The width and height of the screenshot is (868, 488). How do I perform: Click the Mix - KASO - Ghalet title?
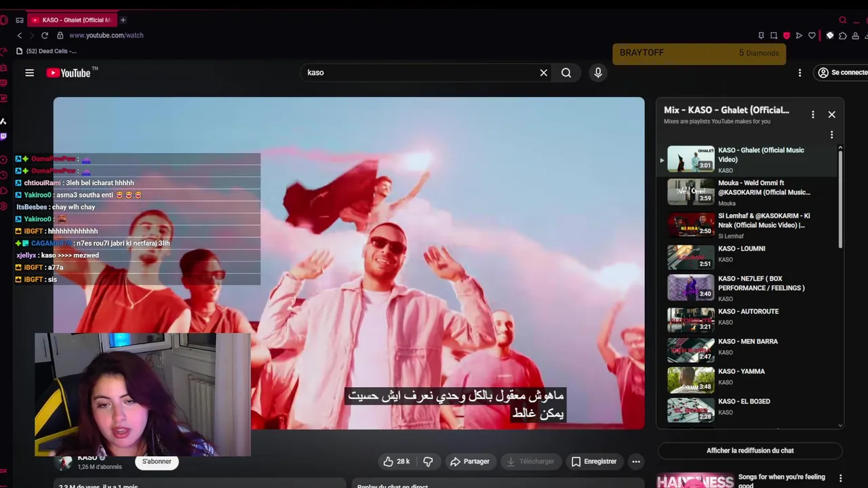tap(726, 110)
